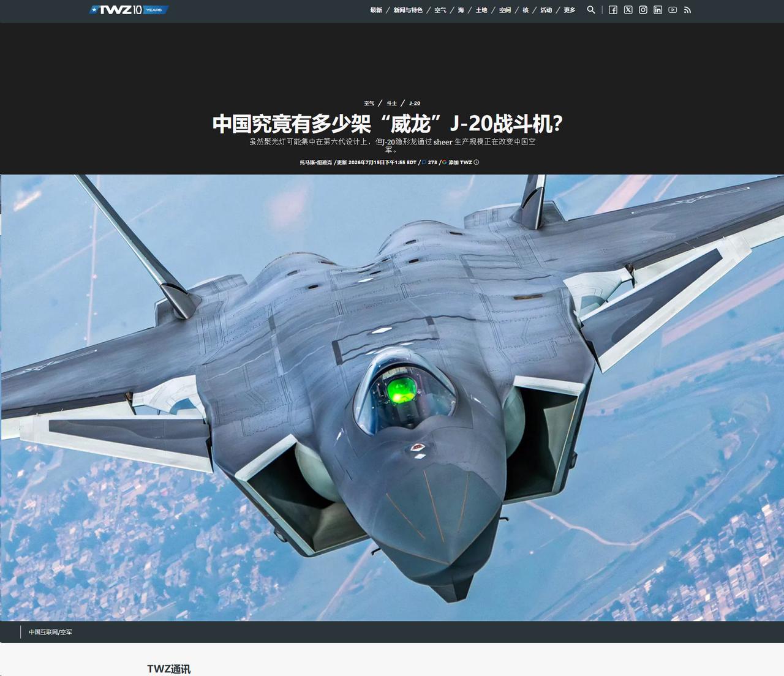Open the search magnifier icon

click(591, 10)
